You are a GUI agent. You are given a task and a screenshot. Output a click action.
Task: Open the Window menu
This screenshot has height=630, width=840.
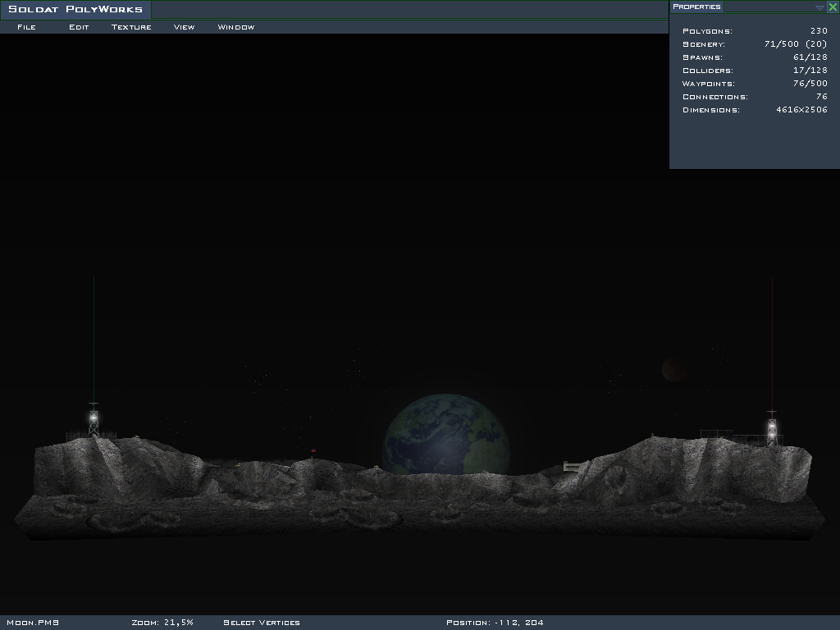pos(235,27)
